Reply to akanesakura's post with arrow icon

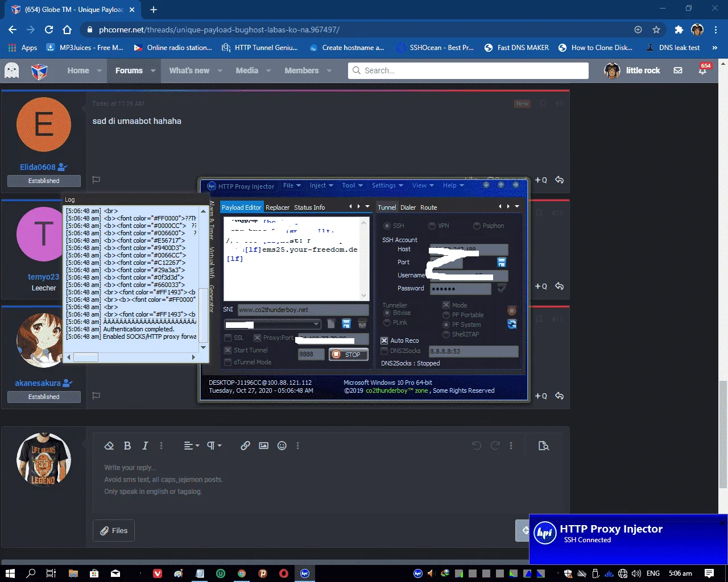coord(559,396)
